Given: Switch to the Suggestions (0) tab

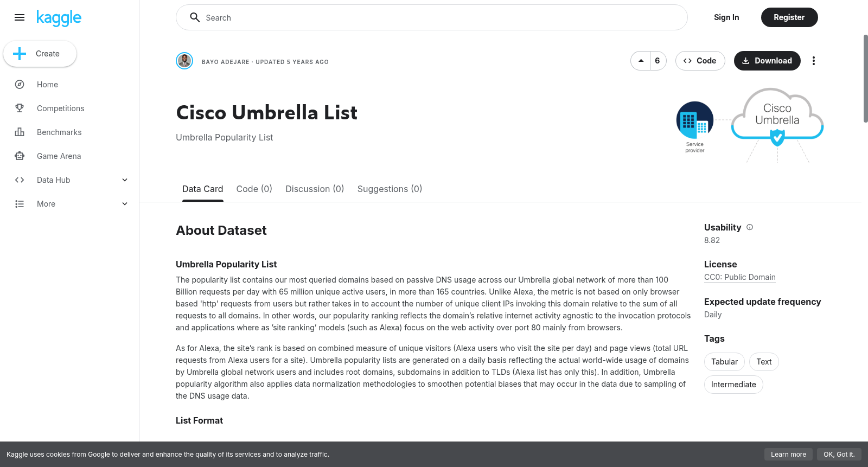Looking at the screenshot, I should pyautogui.click(x=390, y=189).
